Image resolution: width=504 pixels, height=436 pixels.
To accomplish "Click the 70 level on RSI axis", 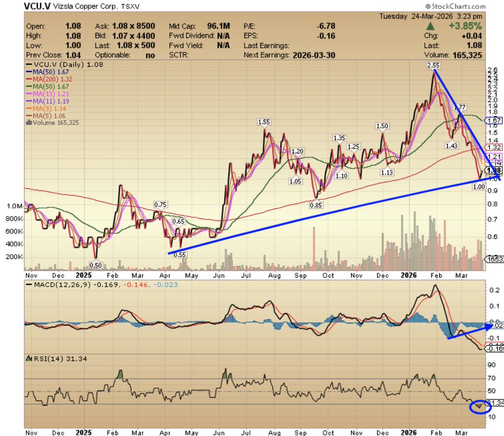I will (x=491, y=379).
